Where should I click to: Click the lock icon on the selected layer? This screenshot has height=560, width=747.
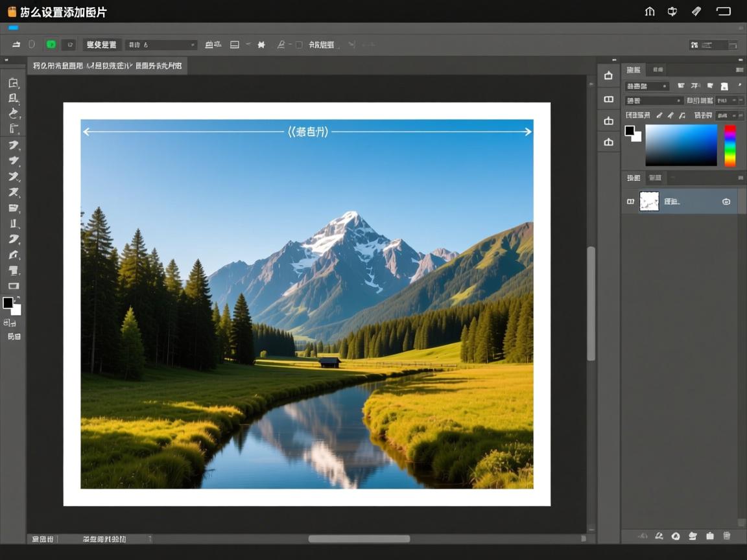point(726,202)
